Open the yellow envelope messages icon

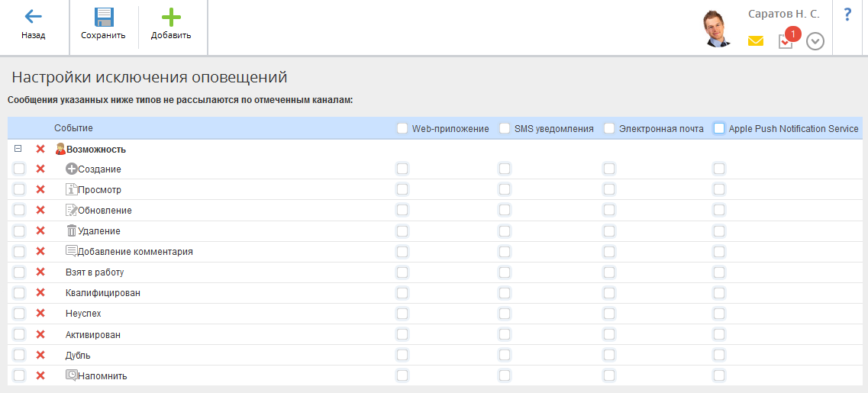756,41
